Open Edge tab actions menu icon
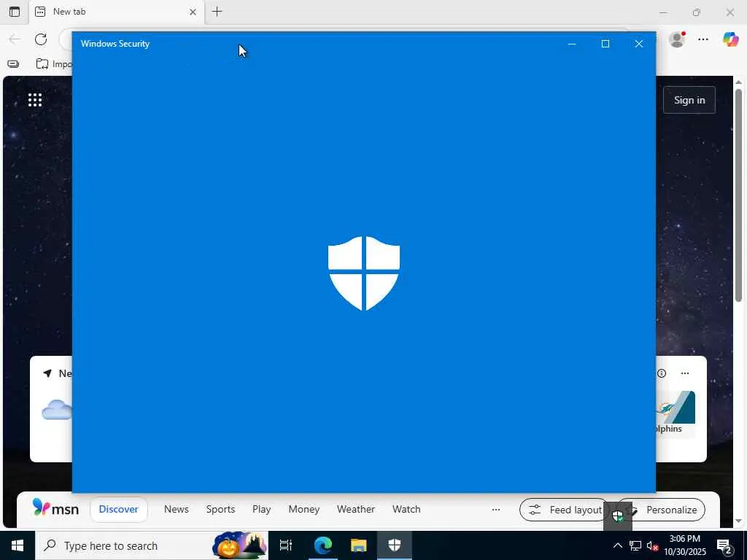This screenshot has width=747, height=560. point(15,12)
